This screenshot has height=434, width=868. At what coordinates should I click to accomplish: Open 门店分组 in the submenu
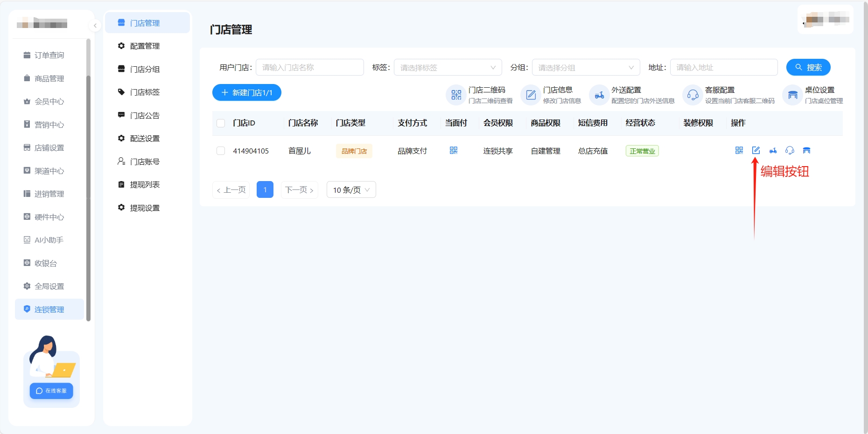click(x=145, y=69)
